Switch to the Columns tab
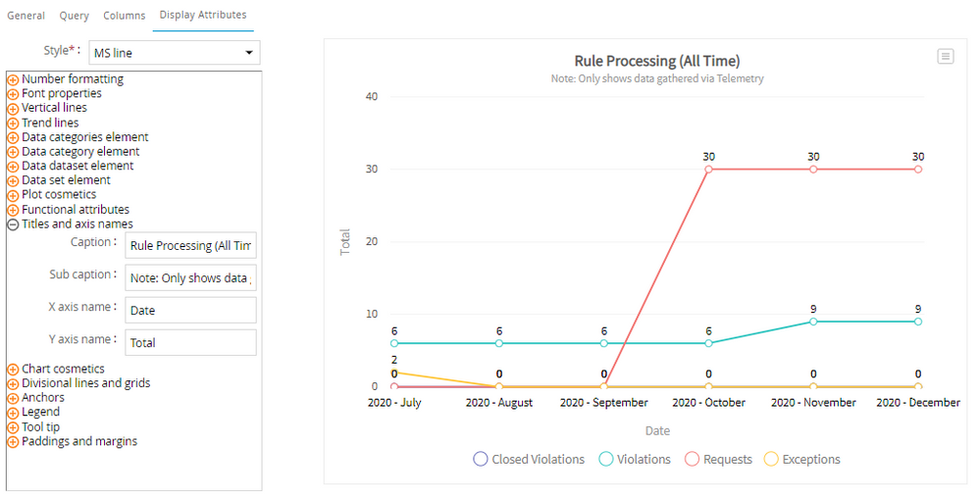Screen dimensions: 980x497 pyautogui.click(x=124, y=16)
